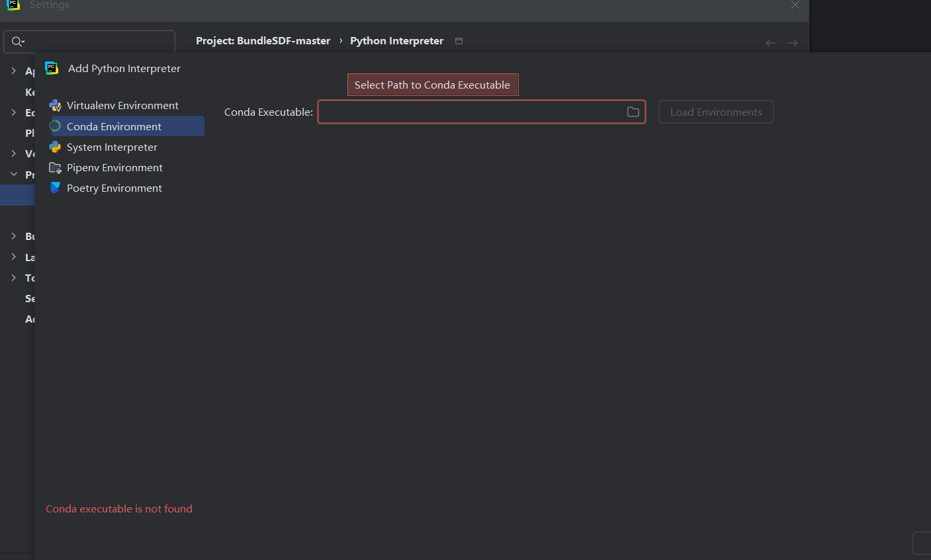Viewport: 931px width, 560px height.
Task: Focus the Conda Executable path field
Action: pos(471,112)
